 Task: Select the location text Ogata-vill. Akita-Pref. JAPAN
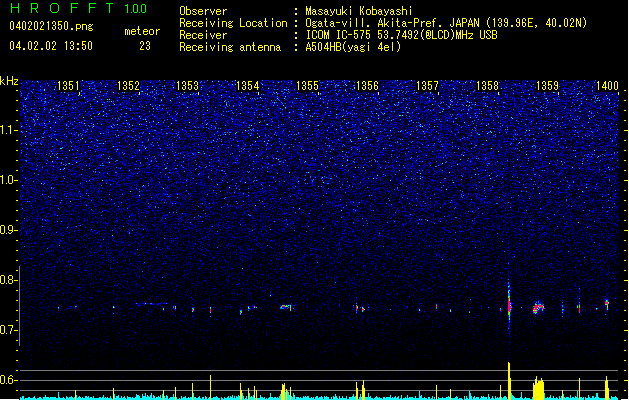tap(392, 23)
